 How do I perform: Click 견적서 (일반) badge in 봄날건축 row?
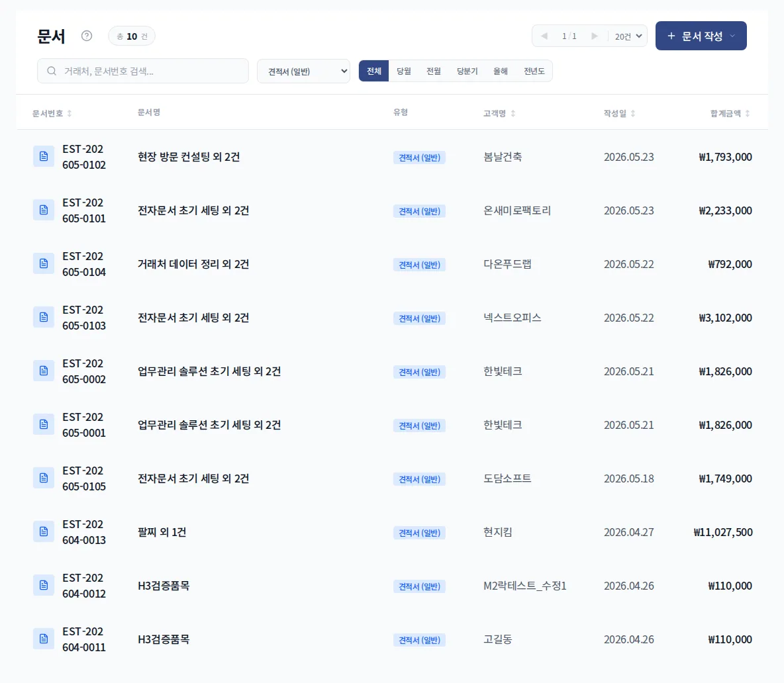tap(419, 158)
